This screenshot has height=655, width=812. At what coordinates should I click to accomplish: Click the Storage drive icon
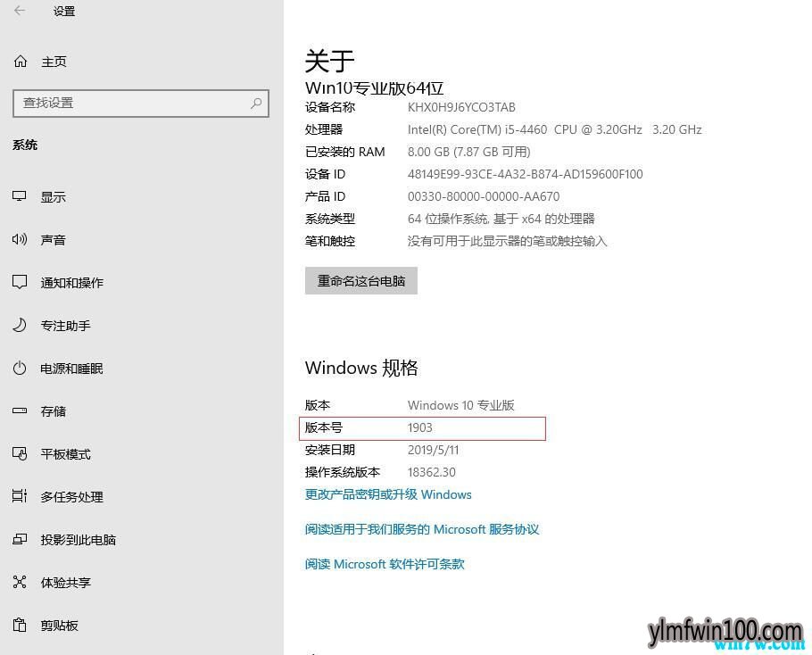pyautogui.click(x=19, y=410)
